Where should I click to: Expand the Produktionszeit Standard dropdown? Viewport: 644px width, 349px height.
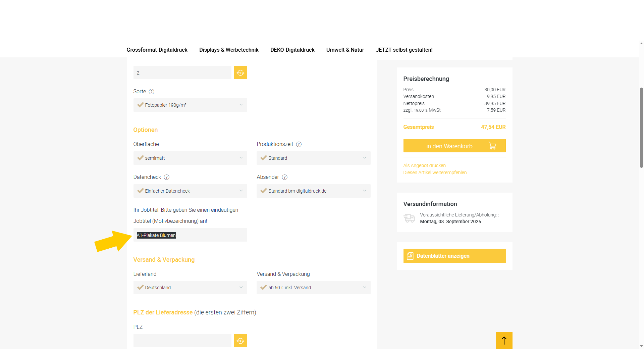pos(313,158)
